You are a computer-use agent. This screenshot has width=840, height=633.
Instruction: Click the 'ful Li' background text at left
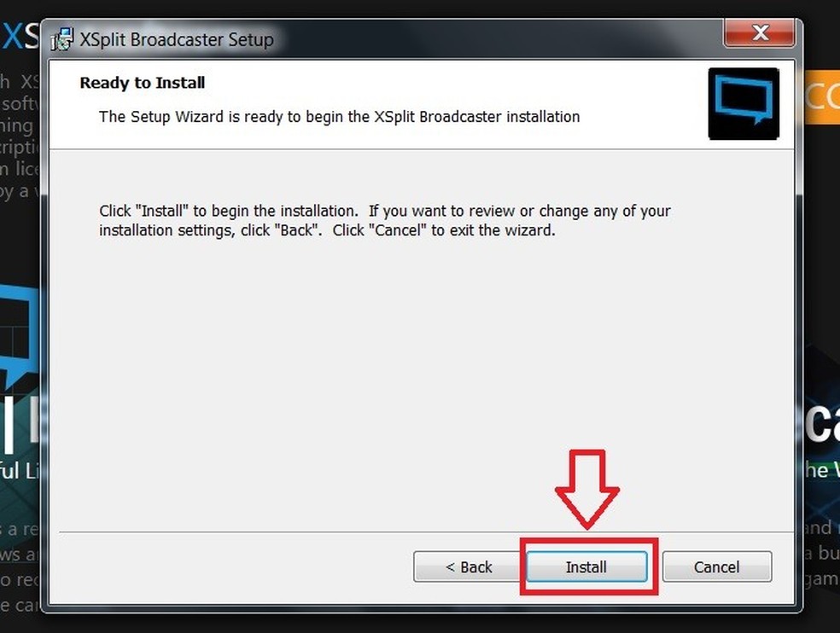click(20, 471)
